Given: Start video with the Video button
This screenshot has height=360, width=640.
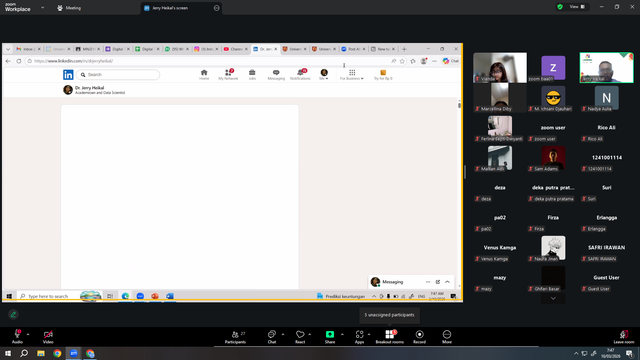Looking at the screenshot, I should coord(48,337).
